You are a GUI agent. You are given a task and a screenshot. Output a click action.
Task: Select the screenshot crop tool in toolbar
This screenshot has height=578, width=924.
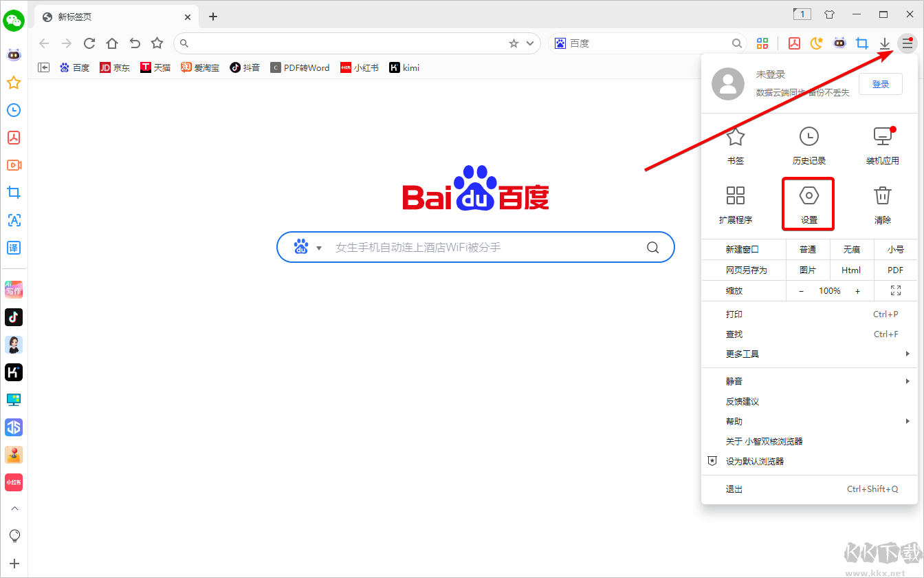862,43
